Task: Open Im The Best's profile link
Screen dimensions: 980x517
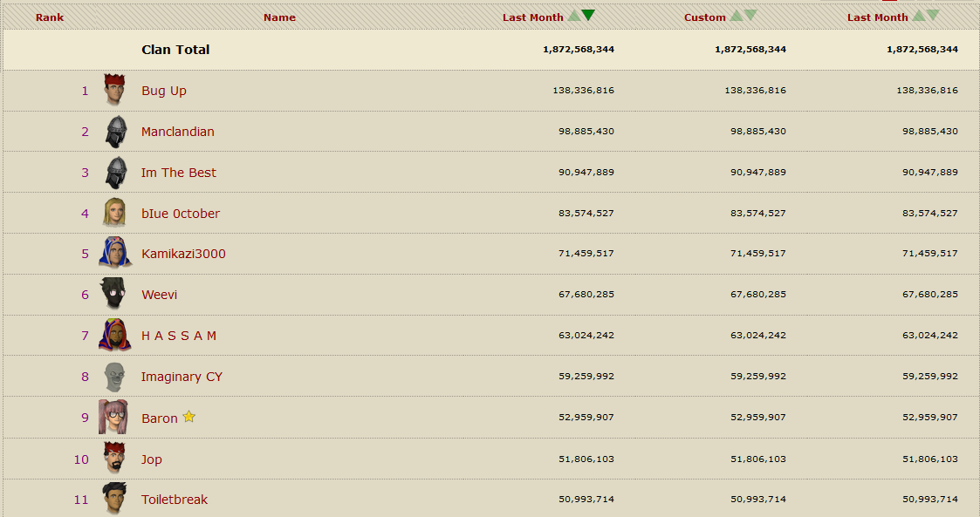Action: 179,173
